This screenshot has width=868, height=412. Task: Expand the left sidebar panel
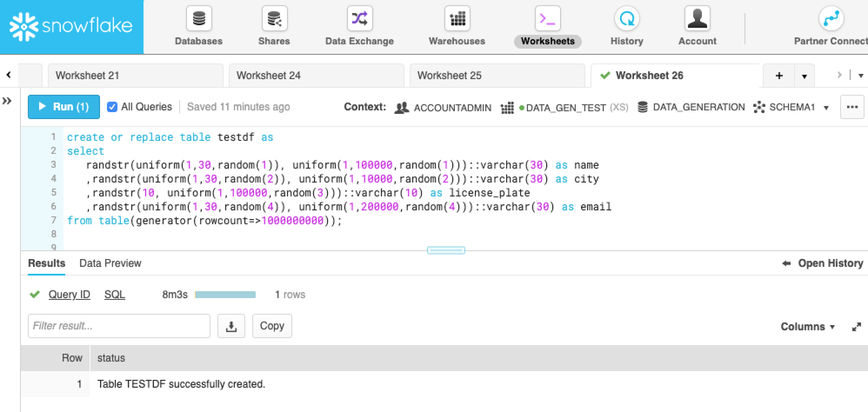coord(7,101)
